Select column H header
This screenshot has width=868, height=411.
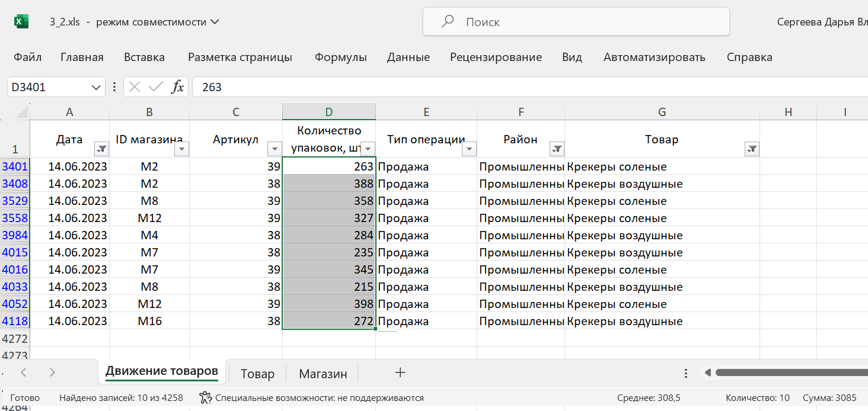tap(788, 112)
